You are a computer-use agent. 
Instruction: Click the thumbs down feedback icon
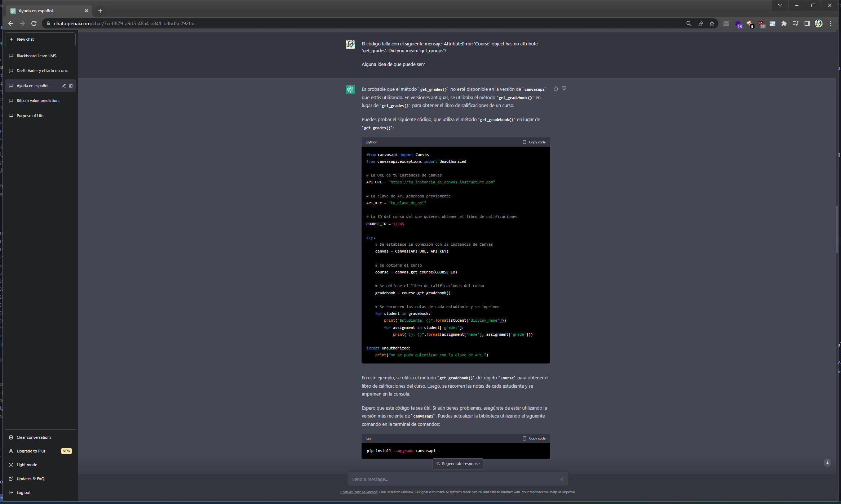(564, 89)
